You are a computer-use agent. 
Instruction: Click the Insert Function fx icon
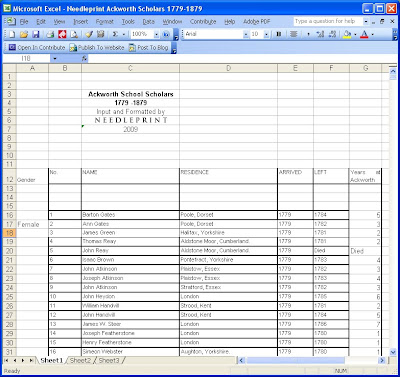tap(84, 58)
